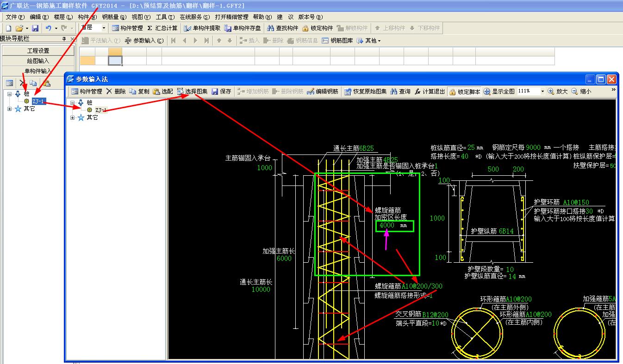Click the 计算退出 fx button

point(430,92)
